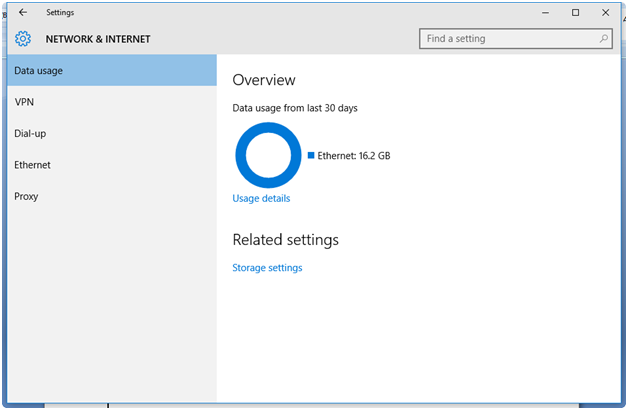628x410 pixels.
Task: Click the Overview heading
Action: (264, 80)
